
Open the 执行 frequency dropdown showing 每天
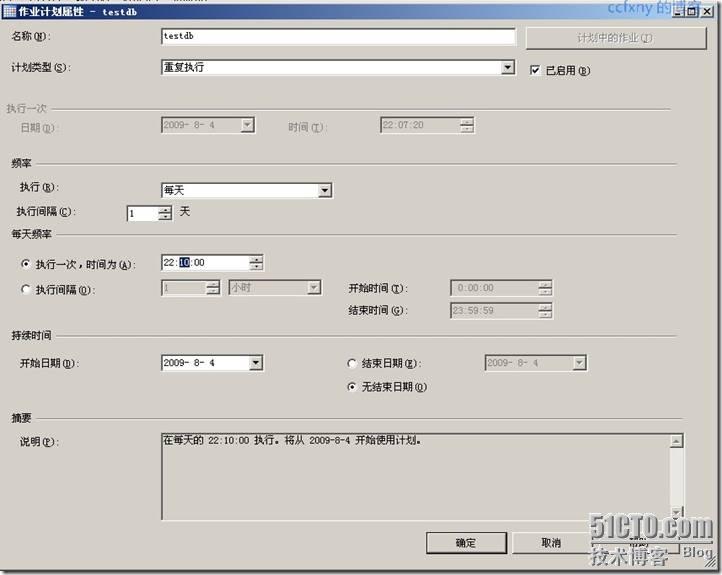coord(325,190)
